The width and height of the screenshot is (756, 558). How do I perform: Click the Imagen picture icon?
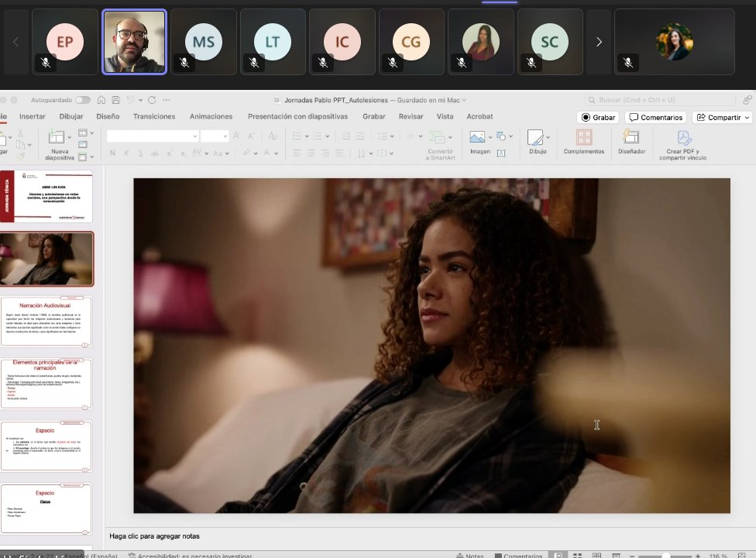(x=477, y=137)
